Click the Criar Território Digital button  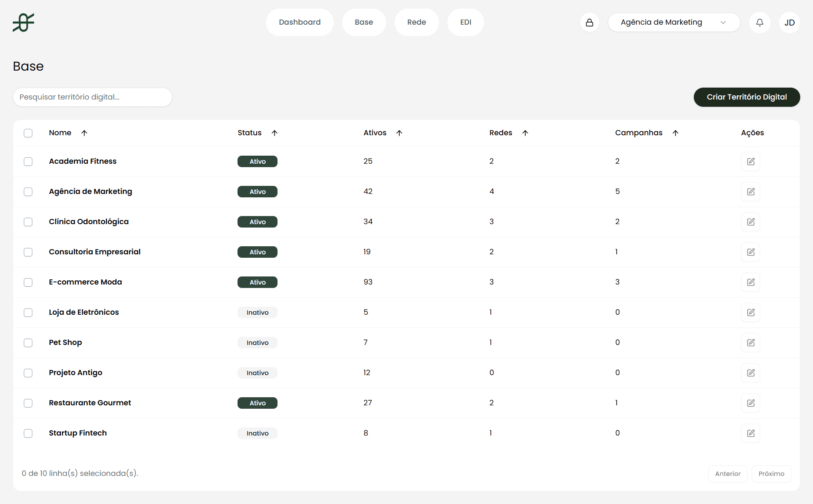pyautogui.click(x=746, y=97)
